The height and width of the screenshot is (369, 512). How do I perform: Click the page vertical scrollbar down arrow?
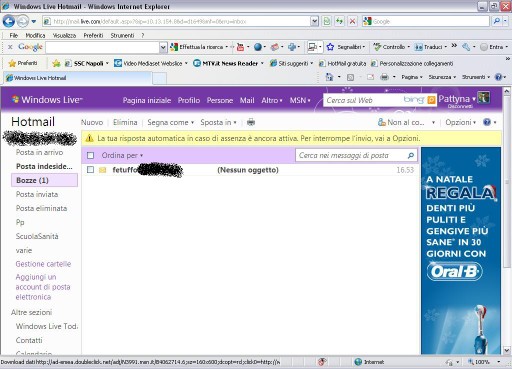point(507,350)
